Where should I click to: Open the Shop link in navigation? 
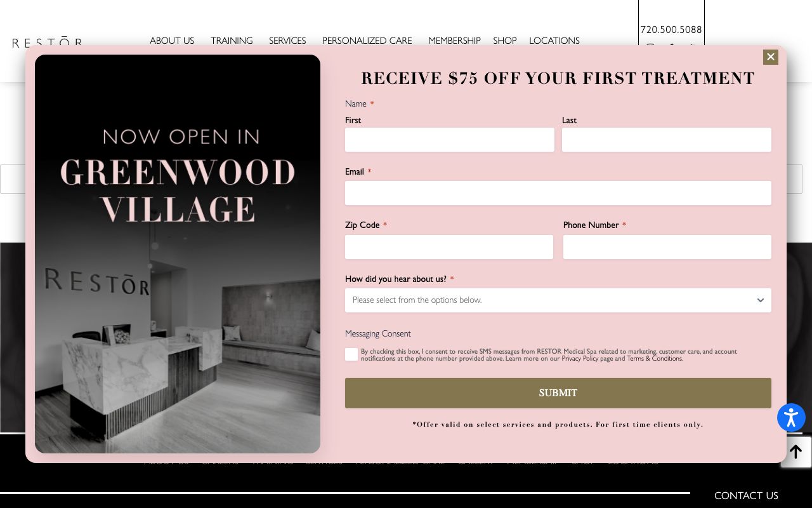pyautogui.click(x=504, y=41)
